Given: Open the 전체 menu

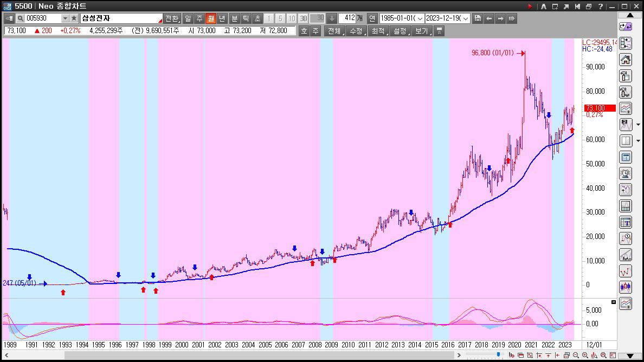Looking at the screenshot, I should pyautogui.click(x=334, y=31).
